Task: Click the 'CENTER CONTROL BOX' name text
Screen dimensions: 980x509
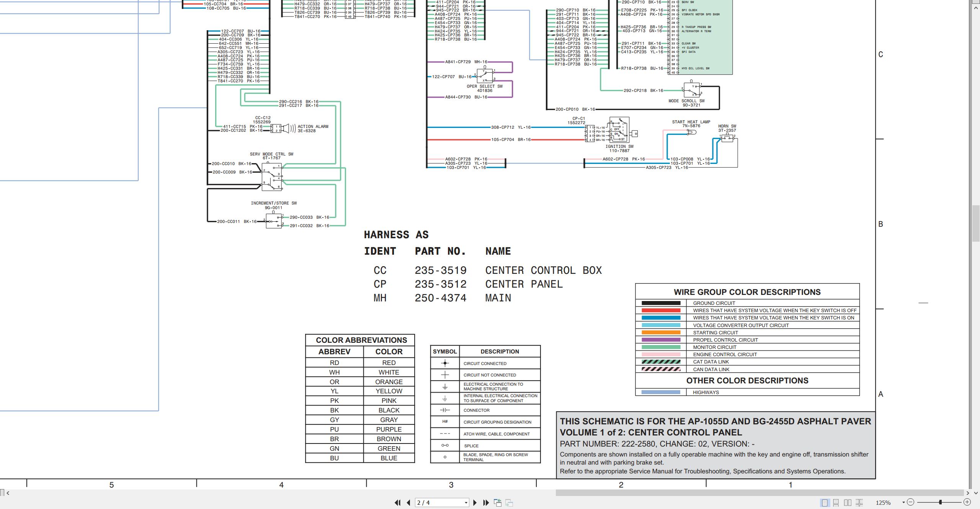Action: [x=544, y=270]
